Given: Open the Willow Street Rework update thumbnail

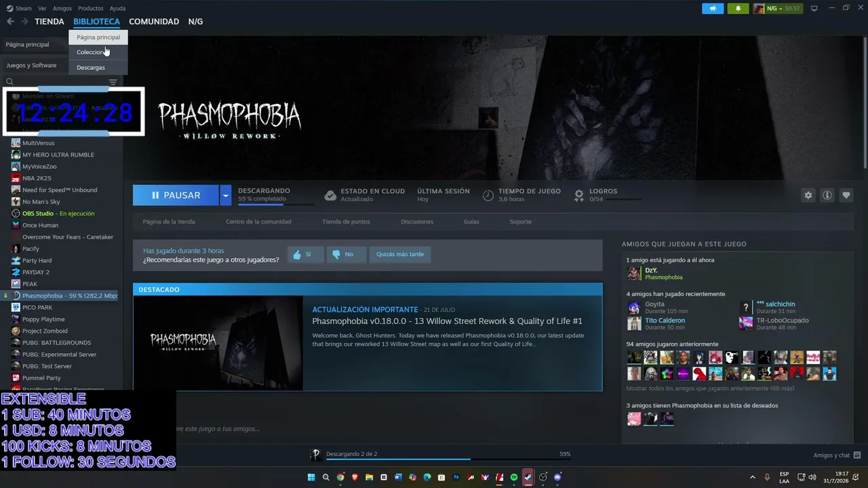Looking at the screenshot, I should click(x=218, y=343).
